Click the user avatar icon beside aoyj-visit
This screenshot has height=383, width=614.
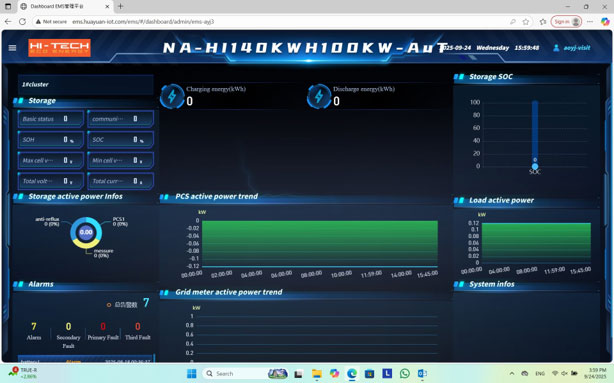pos(556,48)
